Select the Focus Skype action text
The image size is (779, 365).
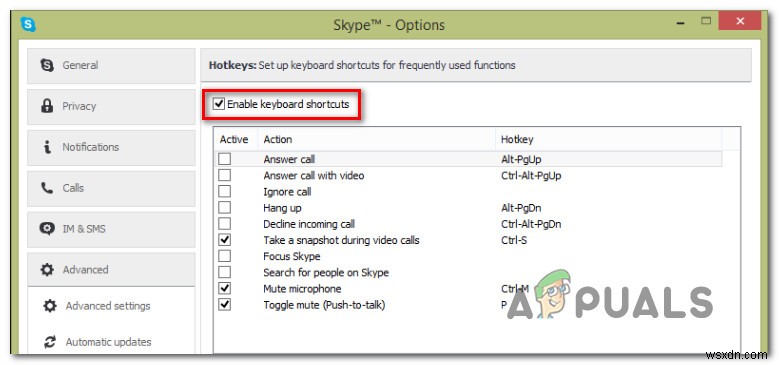(x=292, y=257)
